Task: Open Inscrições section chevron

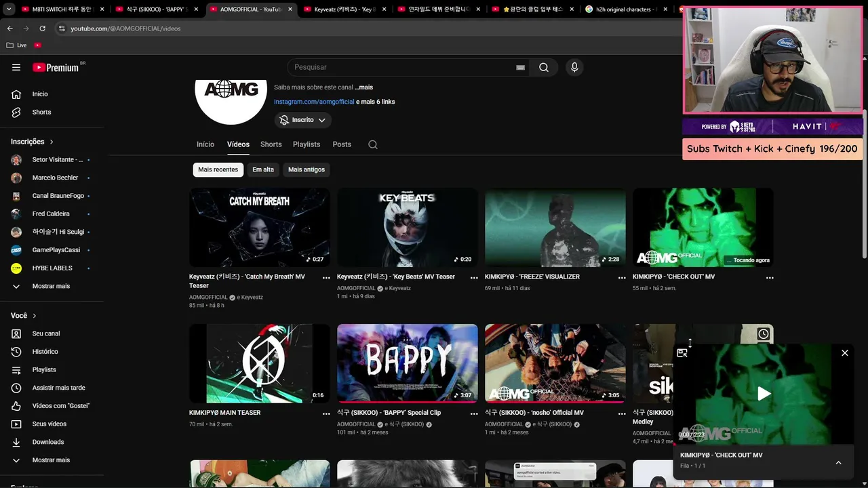Action: coord(52,142)
